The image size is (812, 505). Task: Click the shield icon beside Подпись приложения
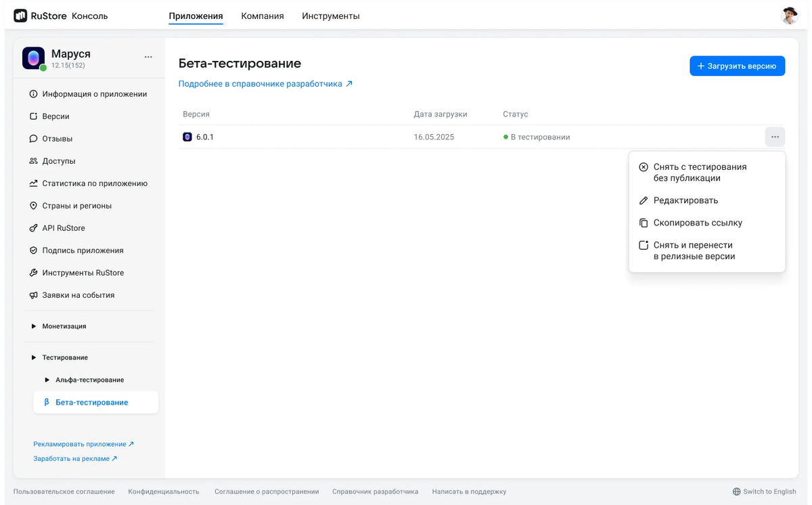(x=33, y=250)
